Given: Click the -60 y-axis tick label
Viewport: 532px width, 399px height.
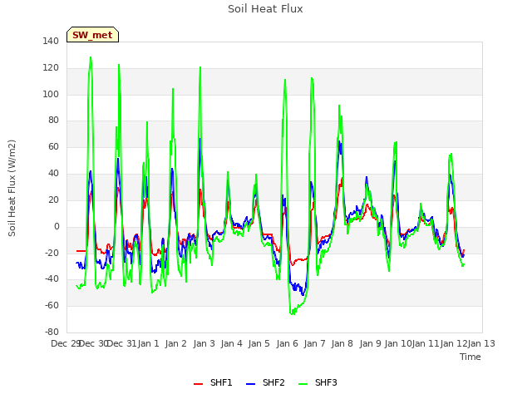Looking at the screenshot, I should pos(52,305).
